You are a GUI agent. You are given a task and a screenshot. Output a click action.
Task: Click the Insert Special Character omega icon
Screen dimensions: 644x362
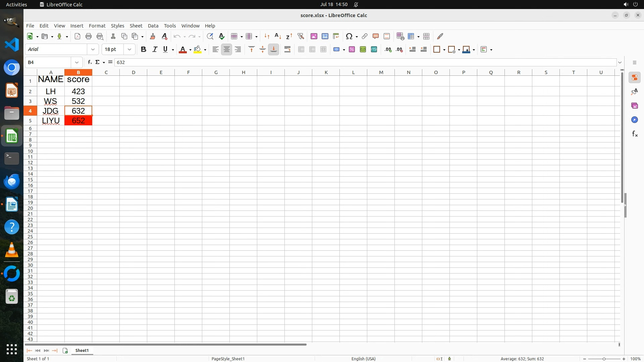coord(349,36)
